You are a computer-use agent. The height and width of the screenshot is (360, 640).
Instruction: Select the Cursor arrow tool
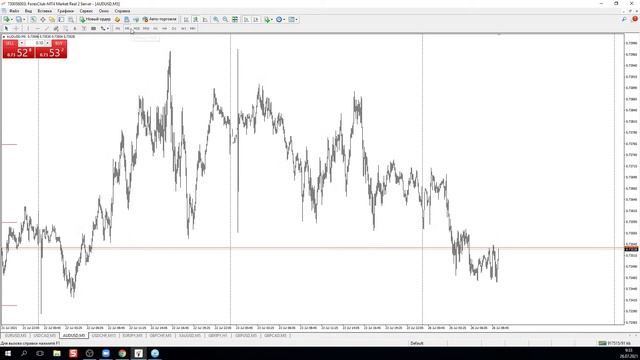pos(6,29)
